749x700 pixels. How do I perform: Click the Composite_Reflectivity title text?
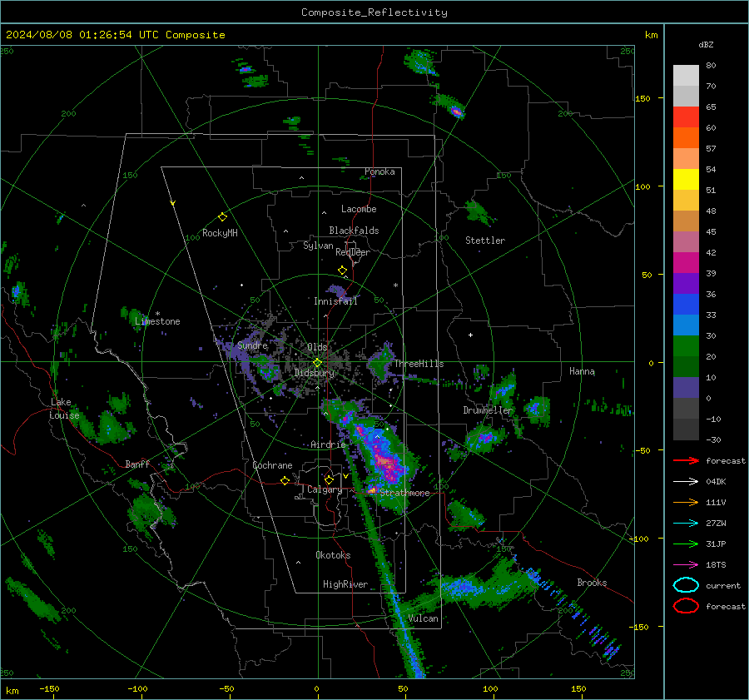click(x=374, y=12)
